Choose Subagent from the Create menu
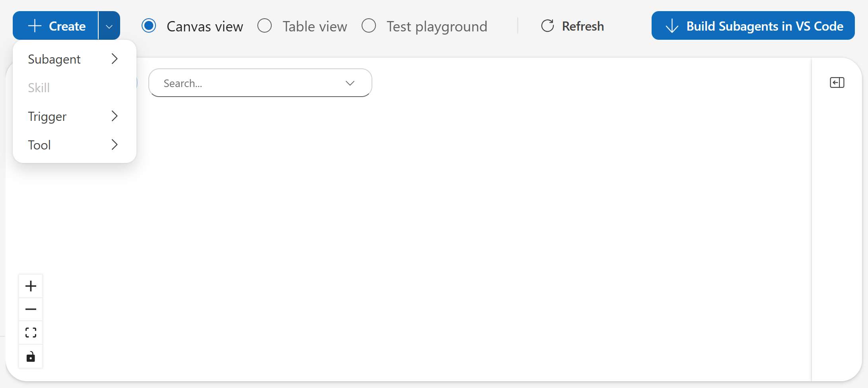 (x=54, y=59)
